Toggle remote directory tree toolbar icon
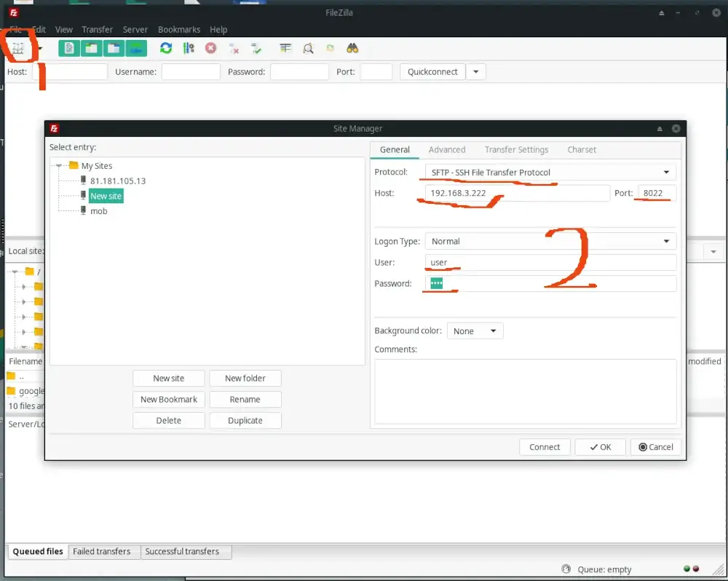 pyautogui.click(x=114, y=48)
